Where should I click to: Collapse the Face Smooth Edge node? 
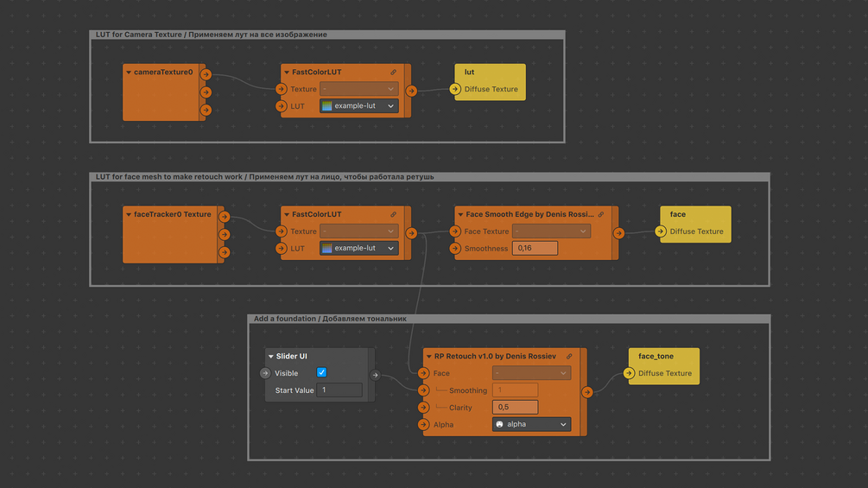[x=460, y=214]
